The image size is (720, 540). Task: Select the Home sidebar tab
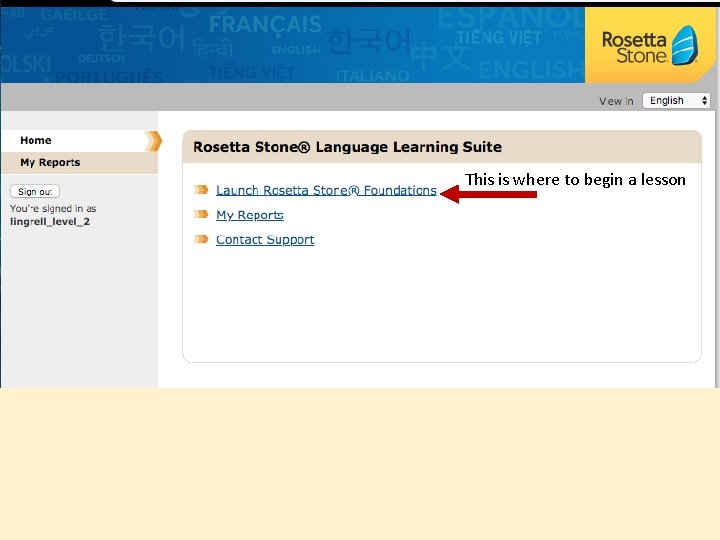(79, 141)
